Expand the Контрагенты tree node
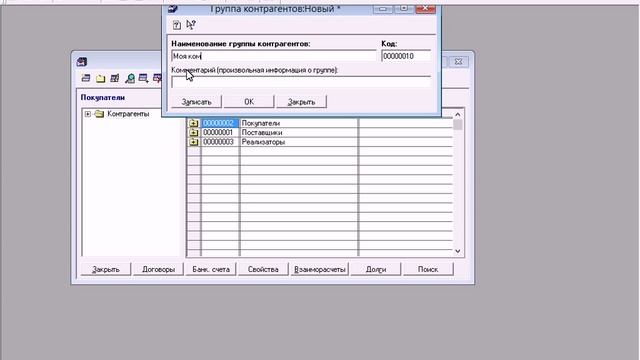 [x=88, y=114]
